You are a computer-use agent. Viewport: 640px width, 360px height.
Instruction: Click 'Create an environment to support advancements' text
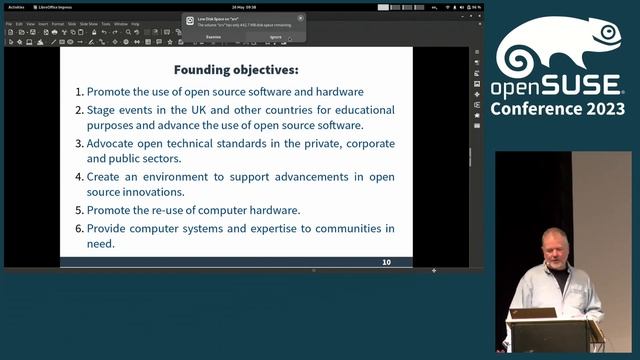(x=240, y=184)
